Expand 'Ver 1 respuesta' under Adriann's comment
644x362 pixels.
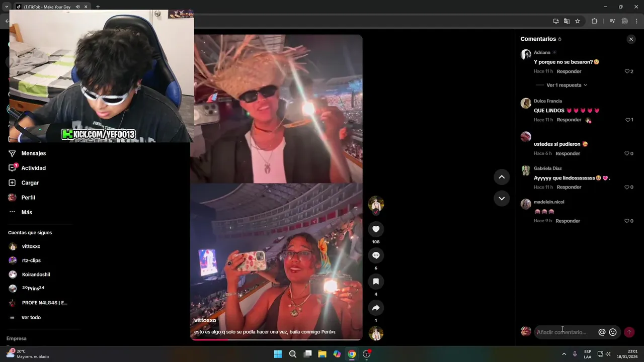tap(567, 85)
